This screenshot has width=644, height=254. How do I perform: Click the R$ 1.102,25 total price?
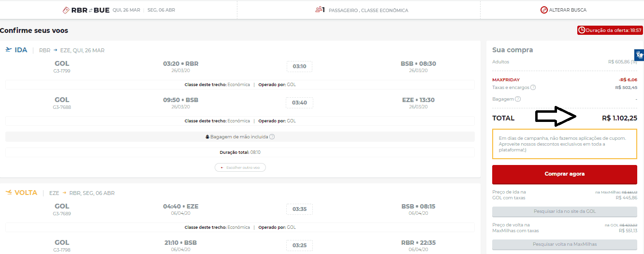pyautogui.click(x=619, y=118)
